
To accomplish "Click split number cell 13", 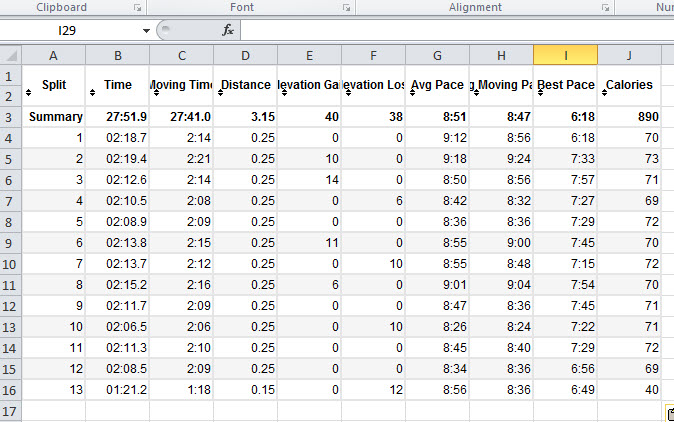I will point(53,390).
